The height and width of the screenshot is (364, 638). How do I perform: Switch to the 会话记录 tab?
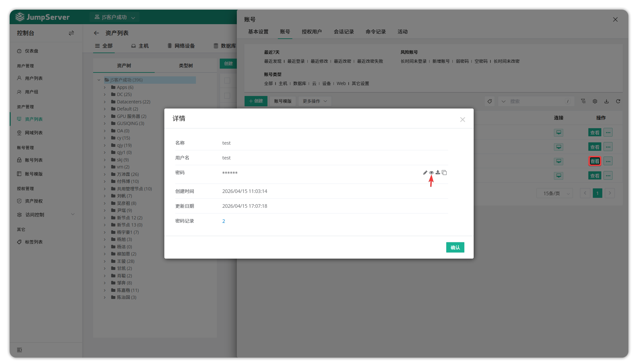[x=343, y=32]
